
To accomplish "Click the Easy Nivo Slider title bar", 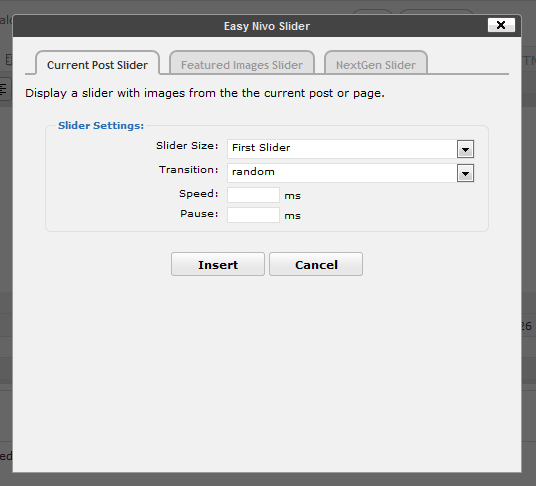I will click(267, 26).
